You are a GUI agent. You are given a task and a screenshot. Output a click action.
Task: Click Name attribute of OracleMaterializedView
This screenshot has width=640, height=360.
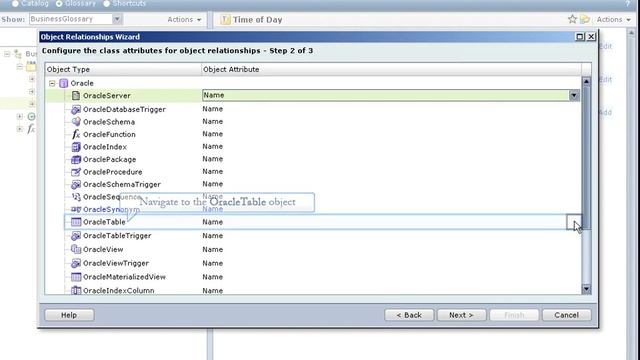point(213,277)
